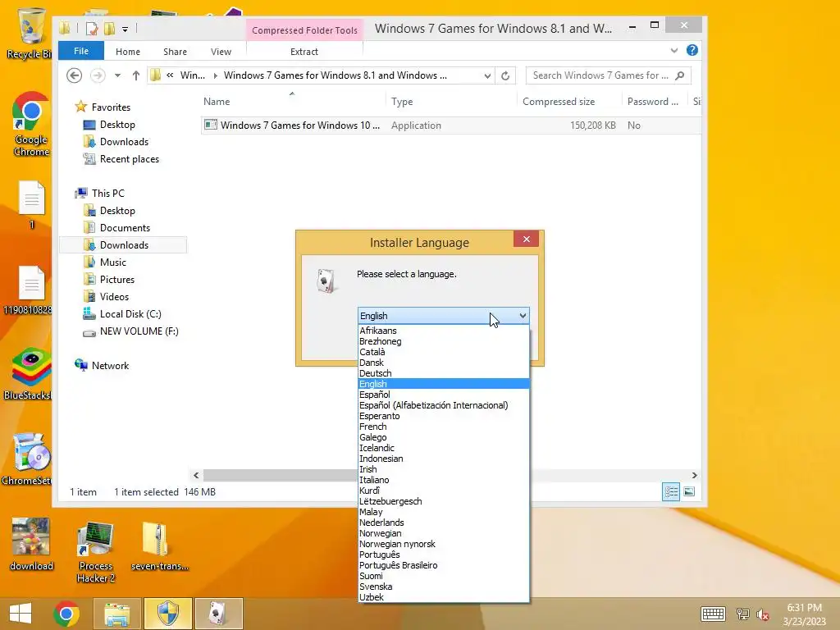Refresh the Explorer address bar
This screenshot has width=840, height=630.
click(505, 75)
